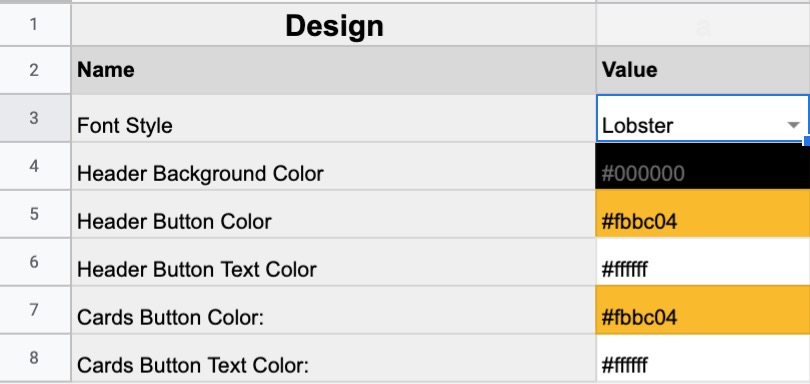810x384 pixels.
Task: Select the Cards Button Text Color #ffffff cell
Action: pyautogui.click(x=703, y=359)
